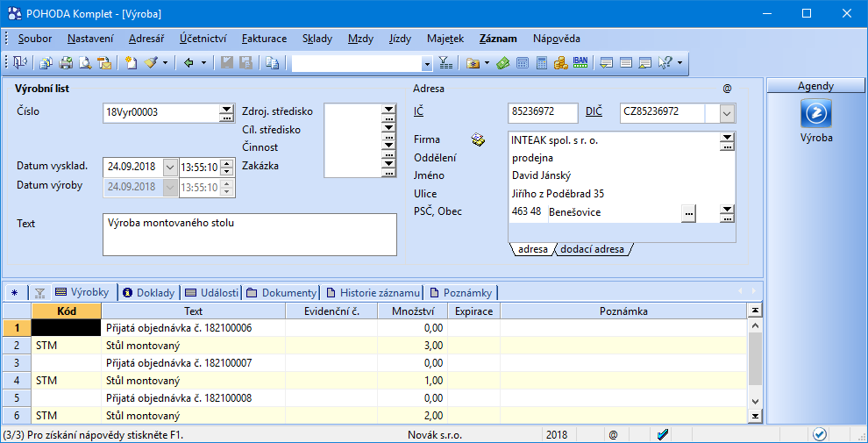Click the green back arrow icon
The image size is (868, 443).
pos(189,63)
